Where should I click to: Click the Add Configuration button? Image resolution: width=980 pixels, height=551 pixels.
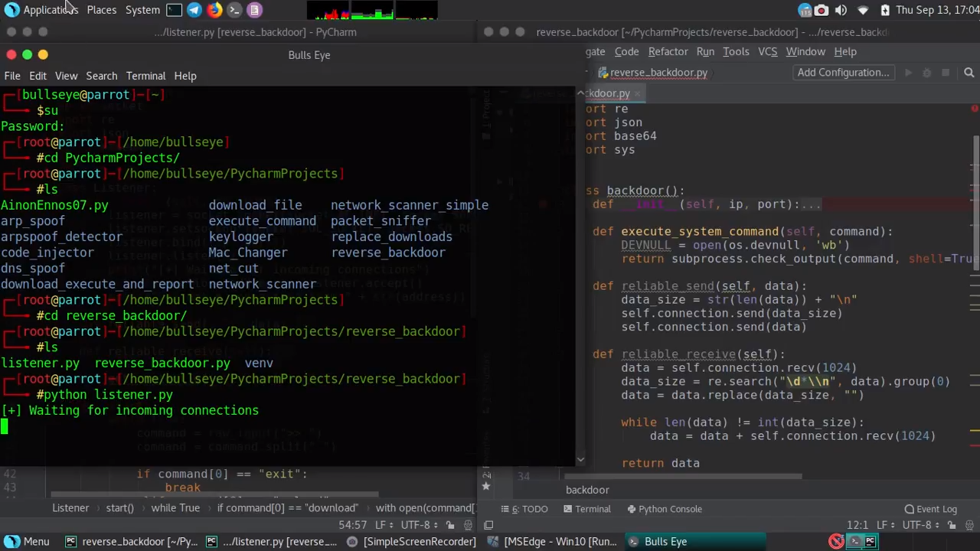[x=843, y=72]
